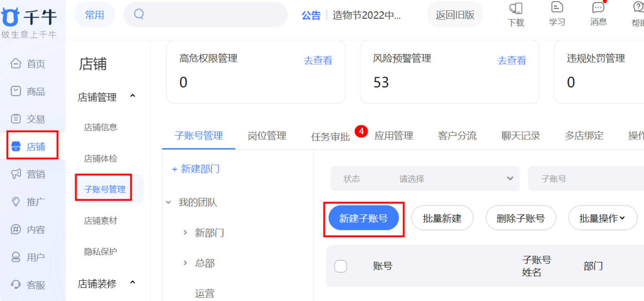Expand the 批量操作 dropdown button
Viewport: 644px width, 301px height.
click(602, 218)
